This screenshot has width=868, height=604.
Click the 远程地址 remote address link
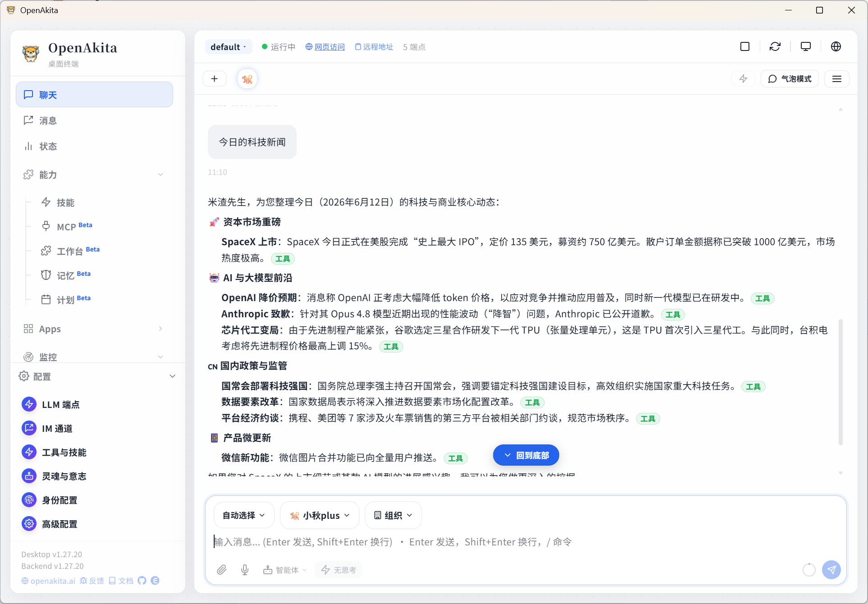tap(374, 47)
